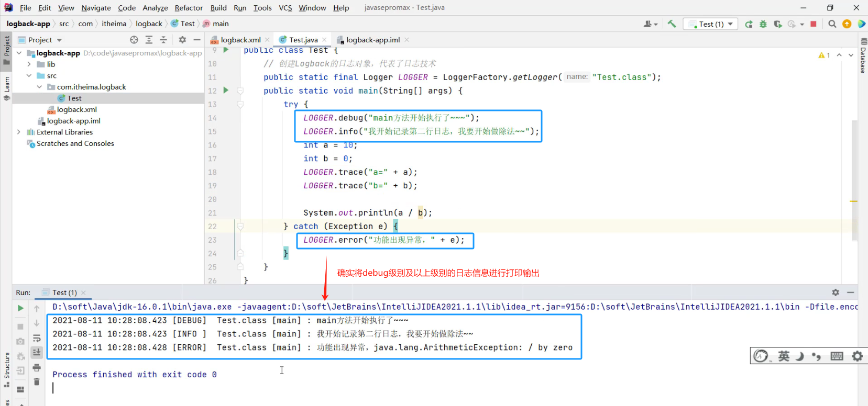The image size is (868, 406).
Task: Place cursor on line 21 println
Action: click(x=368, y=213)
